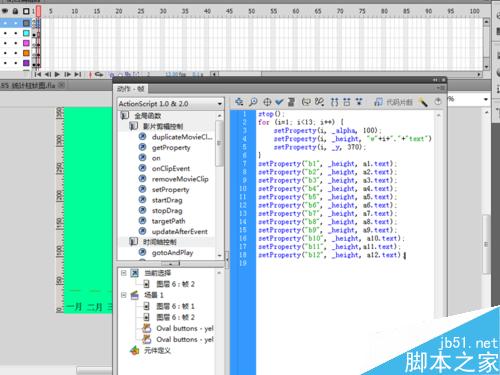Go to last frame in timeline controls
Image resolution: width=500 pixels, height=375 pixels.
click(77, 74)
